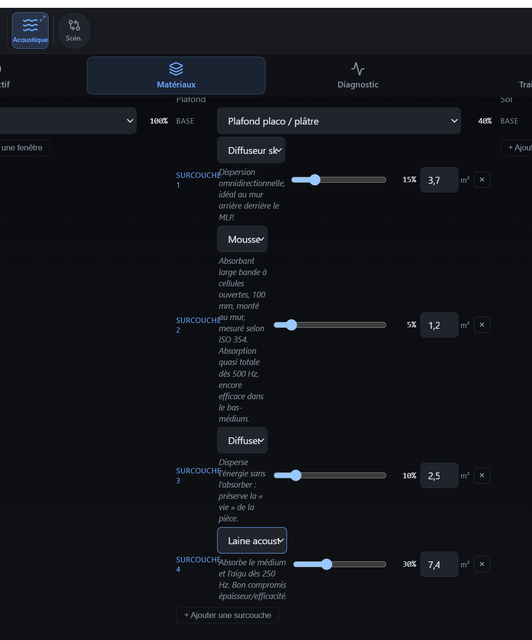Click the 'Disperse l'énergie sans l'absorber' description
Viewport: 532px width, 640px height.
point(242,490)
